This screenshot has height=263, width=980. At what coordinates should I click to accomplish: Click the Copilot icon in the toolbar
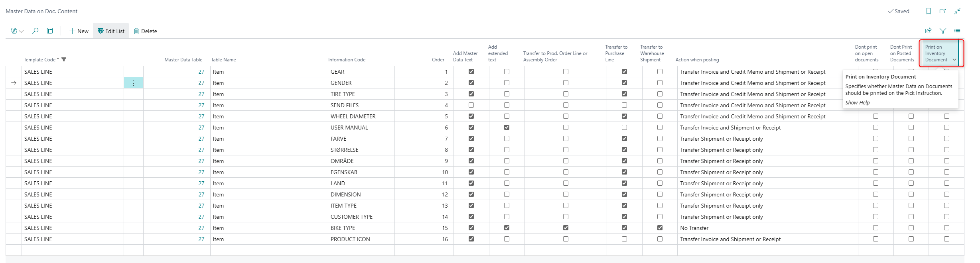(14, 31)
